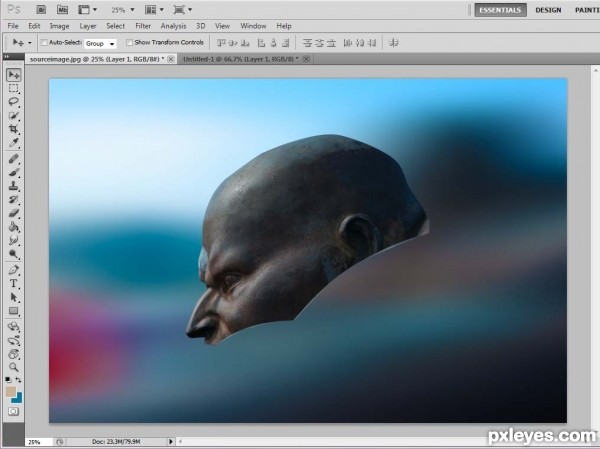This screenshot has width=600, height=449.
Task: Select the ESSENTIALS workspace button
Action: pyautogui.click(x=501, y=10)
